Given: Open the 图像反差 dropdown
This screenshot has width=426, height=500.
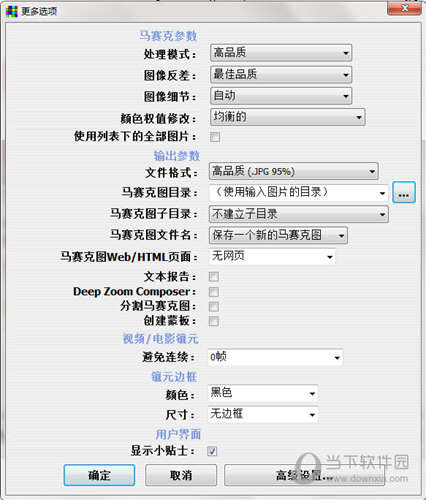Looking at the screenshot, I should point(281,74).
